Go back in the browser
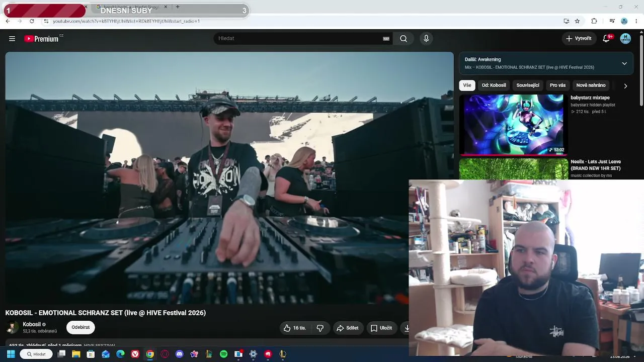Image resolution: width=644 pixels, height=362 pixels. (x=8, y=21)
